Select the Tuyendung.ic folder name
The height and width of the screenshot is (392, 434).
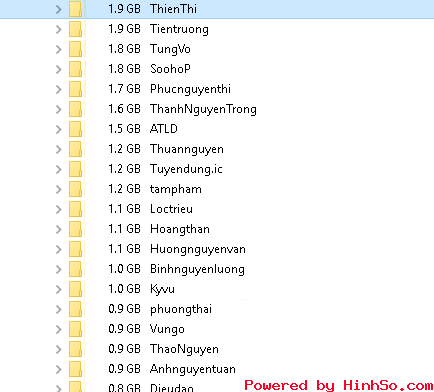click(x=186, y=169)
